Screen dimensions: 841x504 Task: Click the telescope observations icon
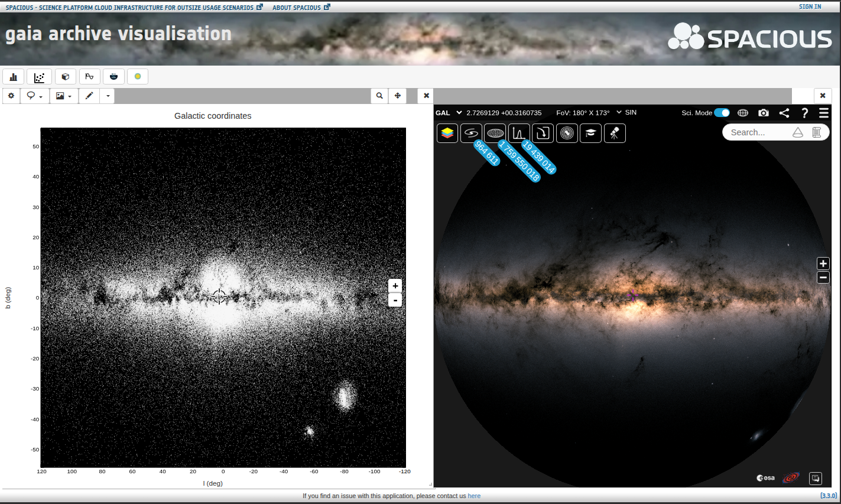[615, 133]
